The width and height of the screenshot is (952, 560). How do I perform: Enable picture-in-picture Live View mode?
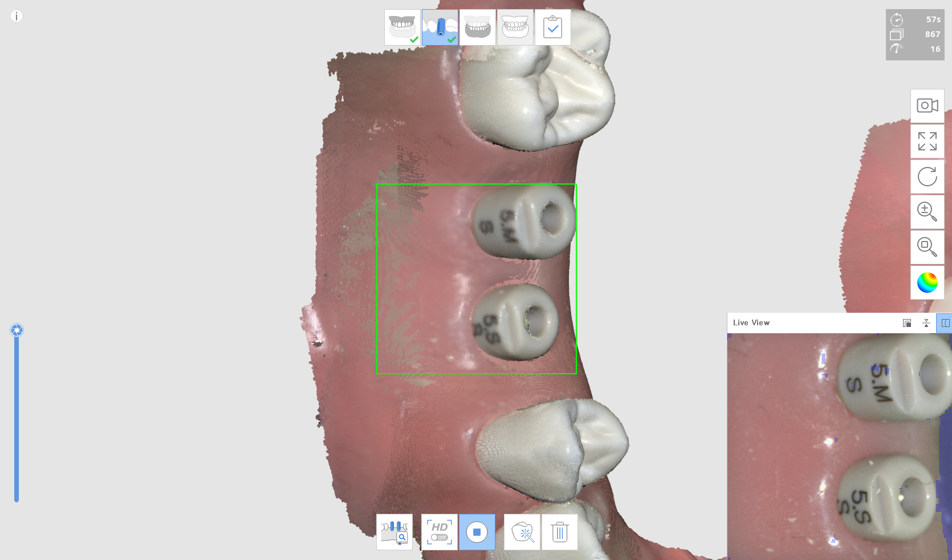point(907,322)
